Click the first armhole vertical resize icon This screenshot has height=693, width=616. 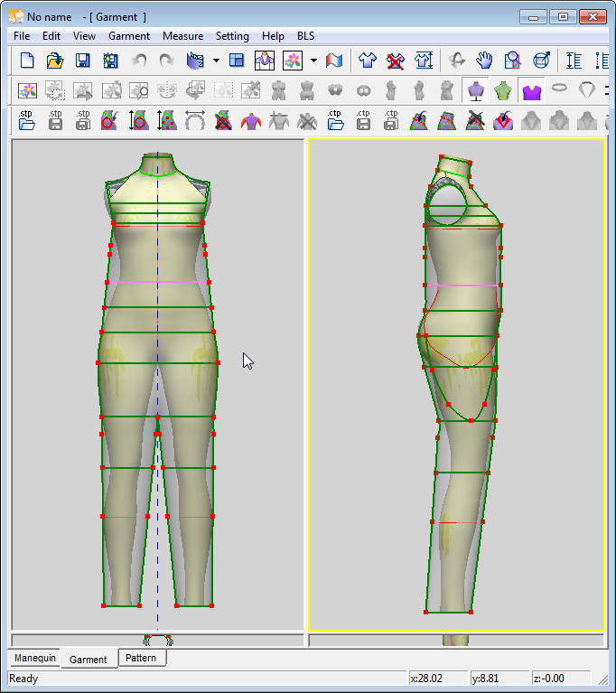(x=138, y=120)
